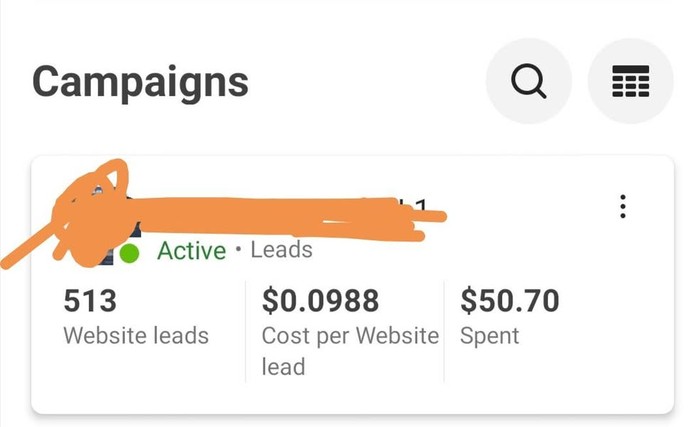Click the bullet separator between Active and Leads
698x427 pixels.
[x=239, y=250]
